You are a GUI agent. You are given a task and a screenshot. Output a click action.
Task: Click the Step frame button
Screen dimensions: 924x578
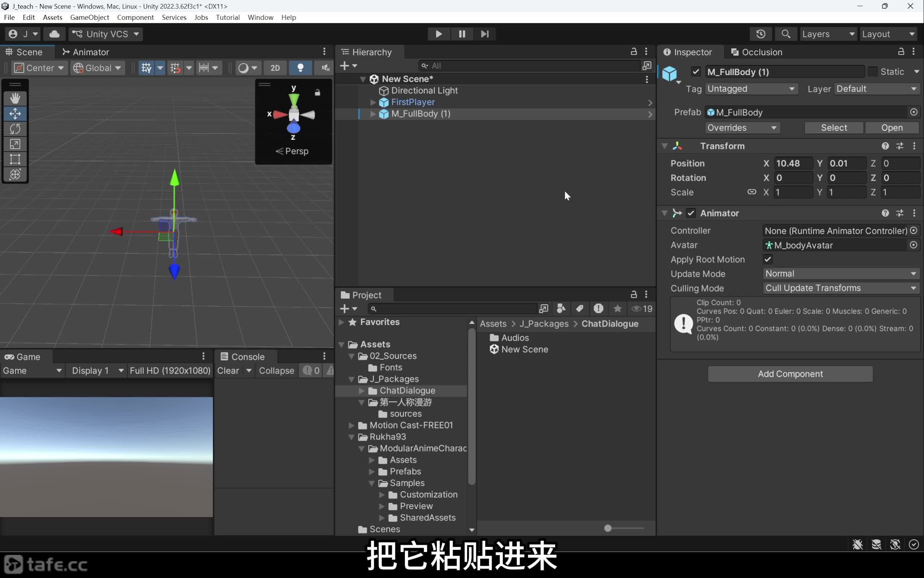click(484, 34)
